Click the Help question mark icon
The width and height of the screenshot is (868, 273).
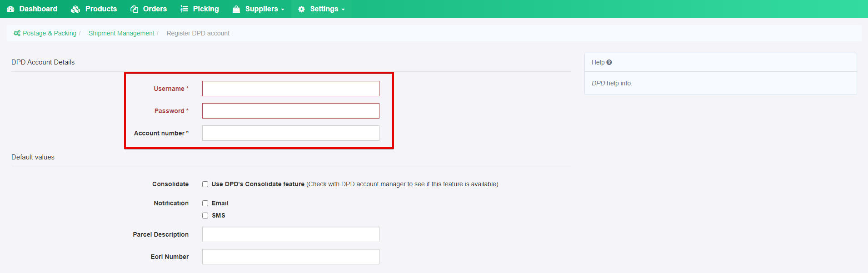tap(609, 62)
